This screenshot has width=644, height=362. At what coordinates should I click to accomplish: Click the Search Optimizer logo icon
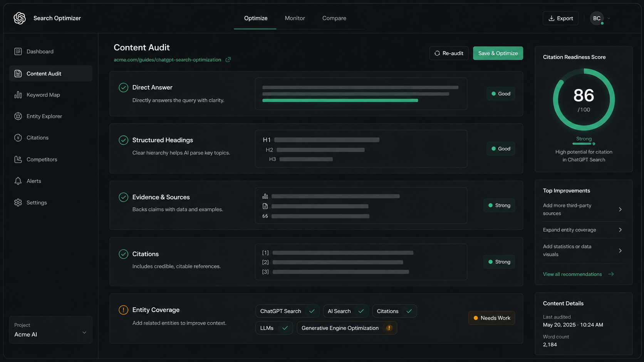[x=20, y=18]
